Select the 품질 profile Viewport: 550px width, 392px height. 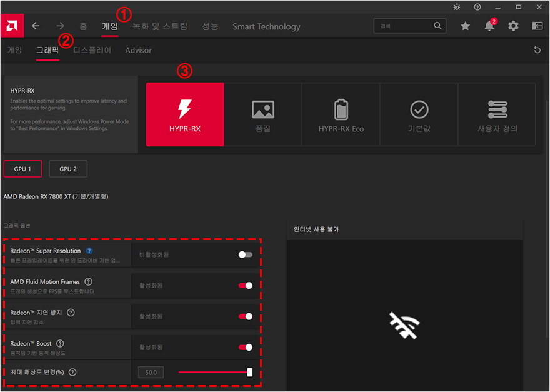263,114
